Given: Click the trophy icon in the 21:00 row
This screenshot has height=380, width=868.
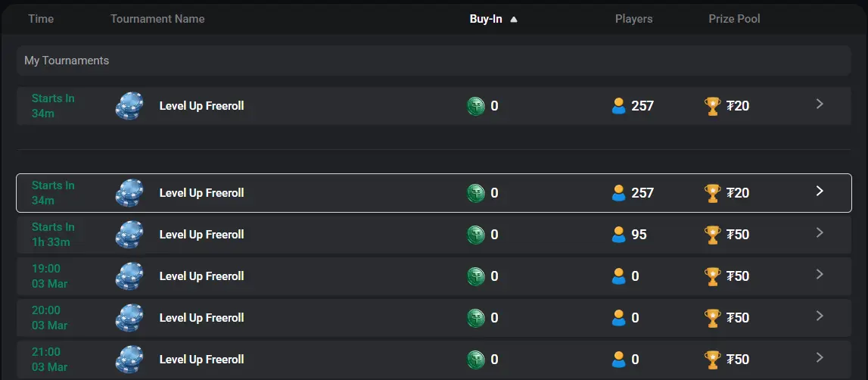Looking at the screenshot, I should tap(713, 360).
